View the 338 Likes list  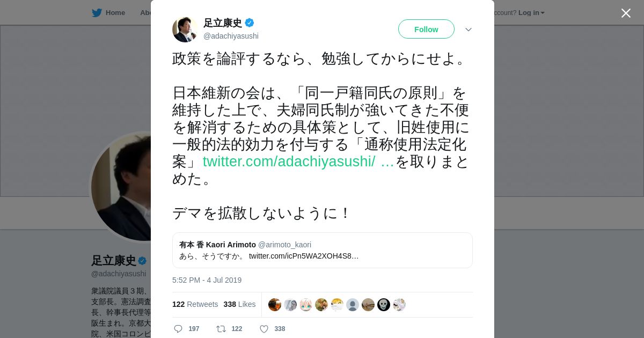click(239, 304)
